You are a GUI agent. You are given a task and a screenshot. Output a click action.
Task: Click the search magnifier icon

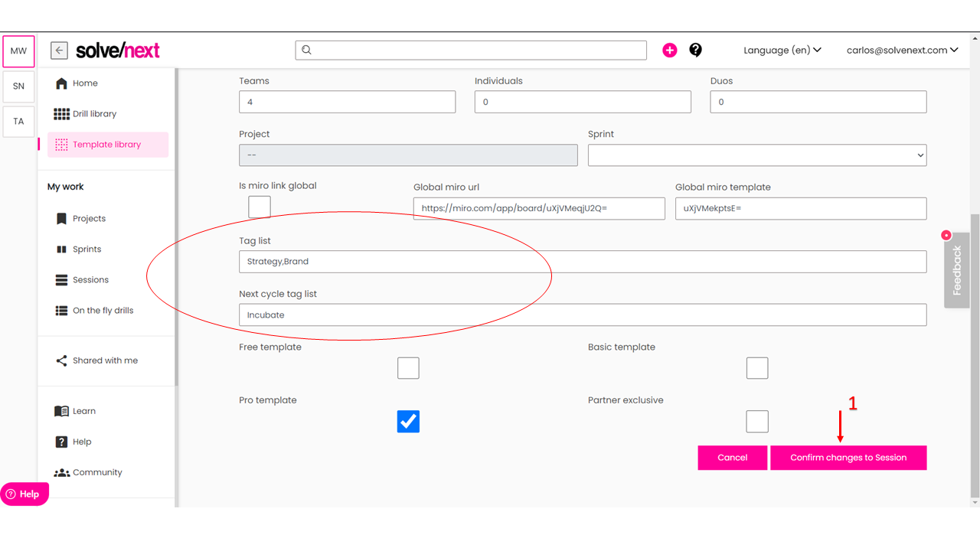(x=307, y=50)
